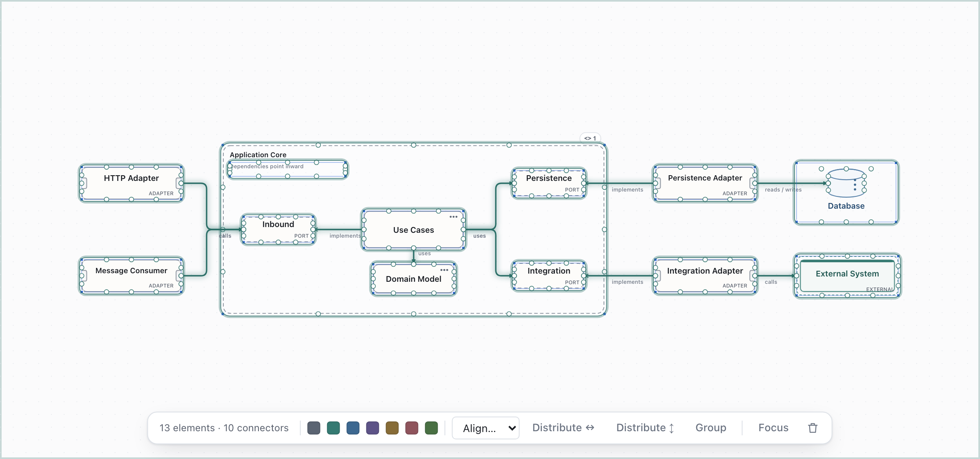Distribute selected elements horizontally

pyautogui.click(x=563, y=428)
